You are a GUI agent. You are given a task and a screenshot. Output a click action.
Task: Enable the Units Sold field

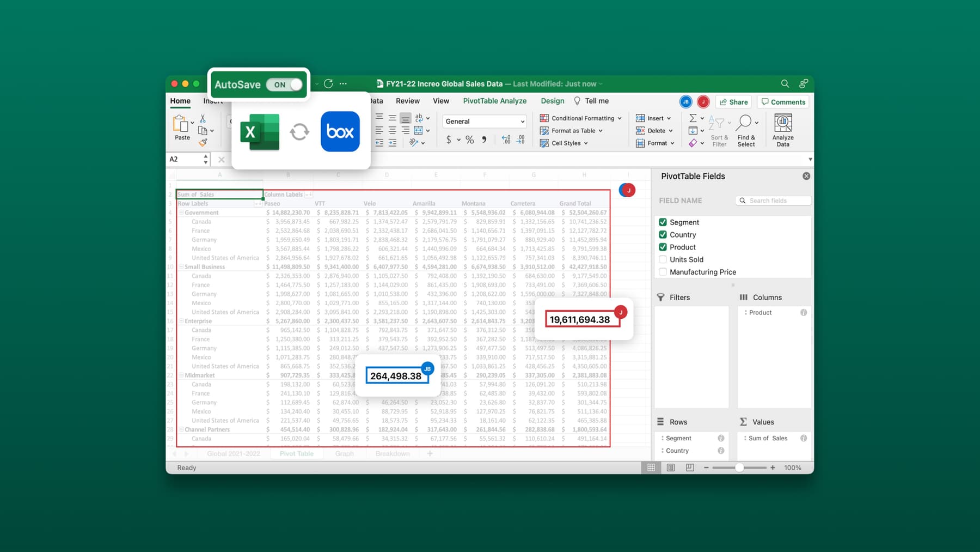pos(663,259)
